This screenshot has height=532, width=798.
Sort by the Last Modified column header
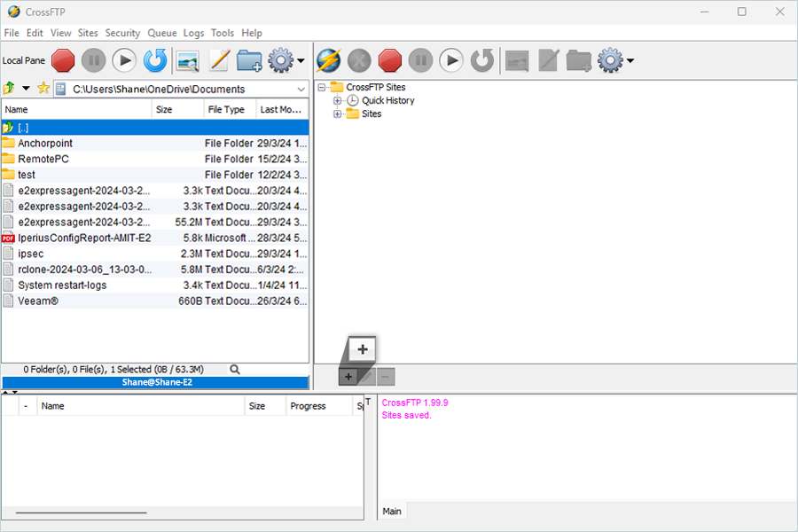pyautogui.click(x=282, y=109)
